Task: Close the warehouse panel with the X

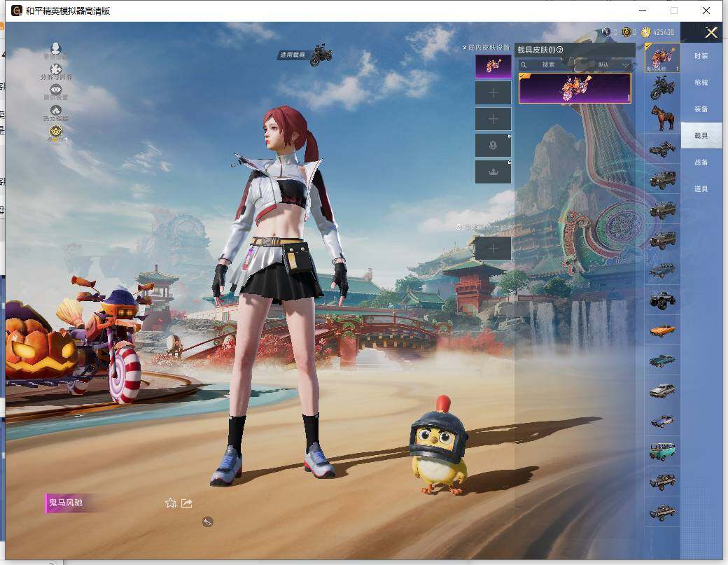Action: click(x=711, y=32)
